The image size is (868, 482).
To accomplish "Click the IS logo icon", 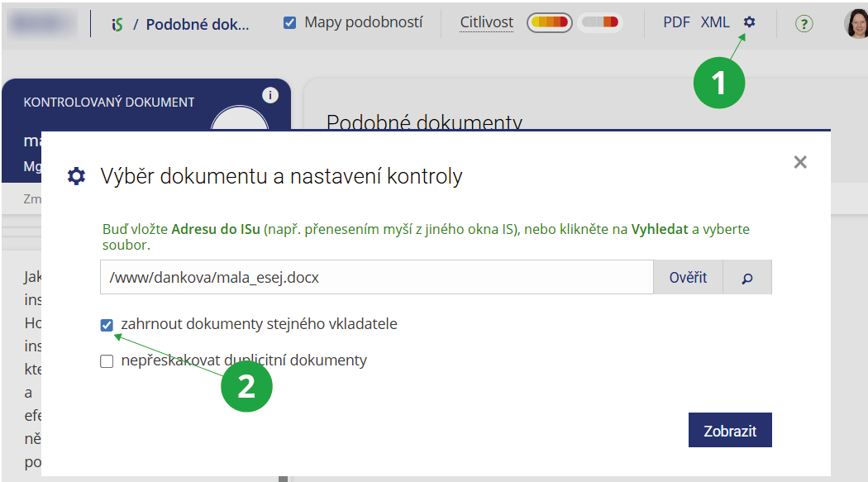I will click(x=117, y=24).
